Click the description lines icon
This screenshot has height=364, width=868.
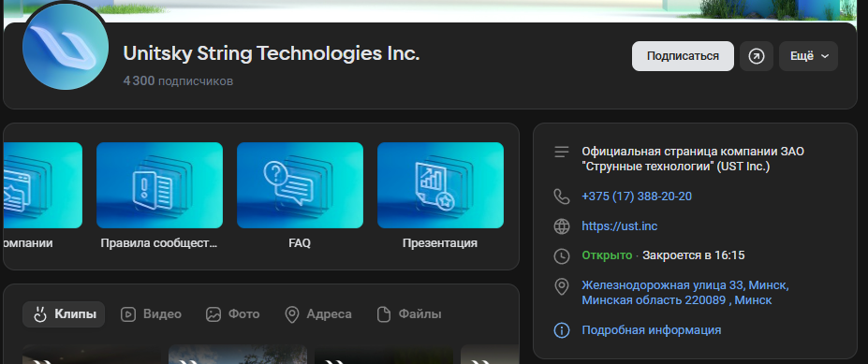point(561,152)
